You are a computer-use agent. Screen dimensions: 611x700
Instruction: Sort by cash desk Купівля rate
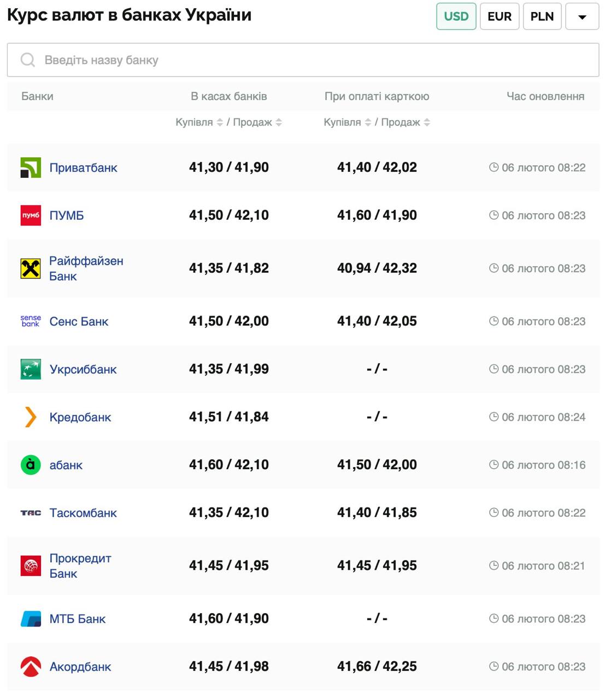point(220,122)
